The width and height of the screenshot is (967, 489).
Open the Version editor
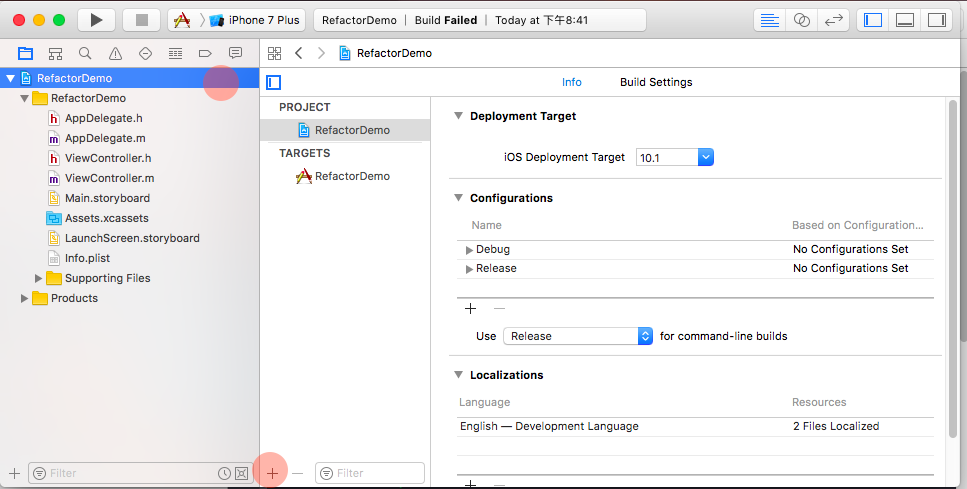(x=832, y=20)
